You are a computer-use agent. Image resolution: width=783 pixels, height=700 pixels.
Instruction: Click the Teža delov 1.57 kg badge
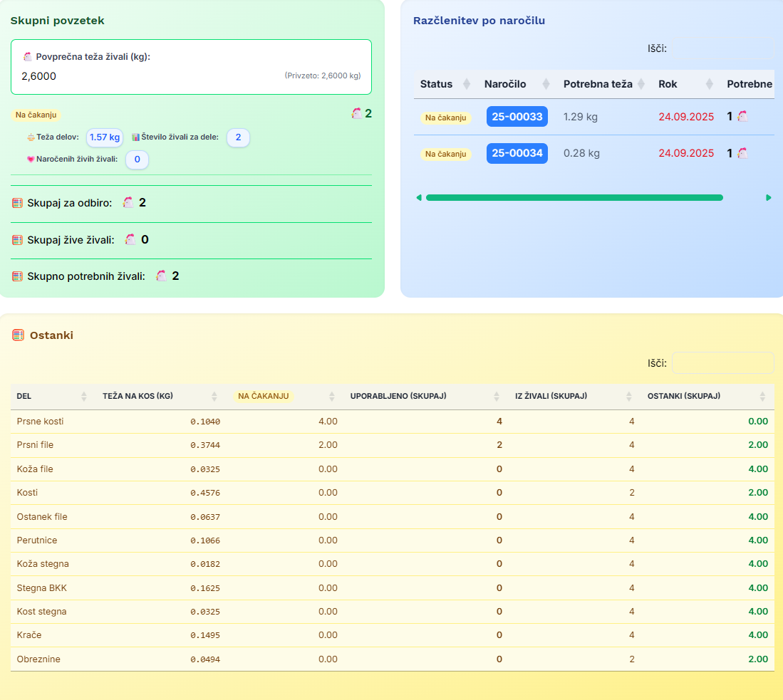click(105, 137)
